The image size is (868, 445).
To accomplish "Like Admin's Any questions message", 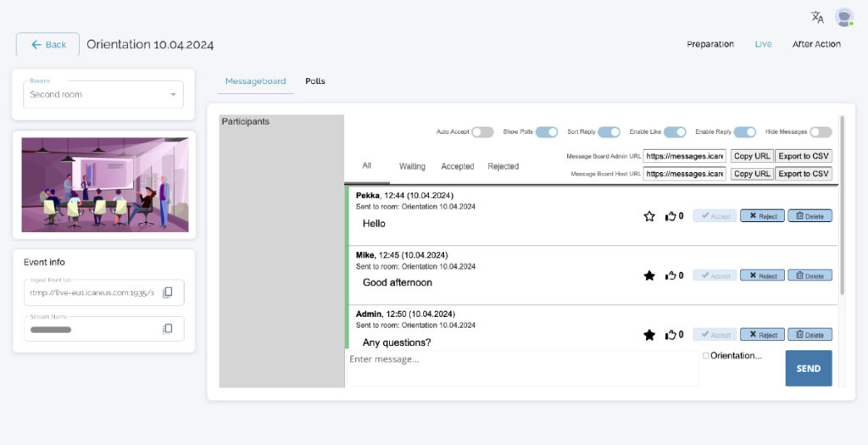I will [671, 335].
